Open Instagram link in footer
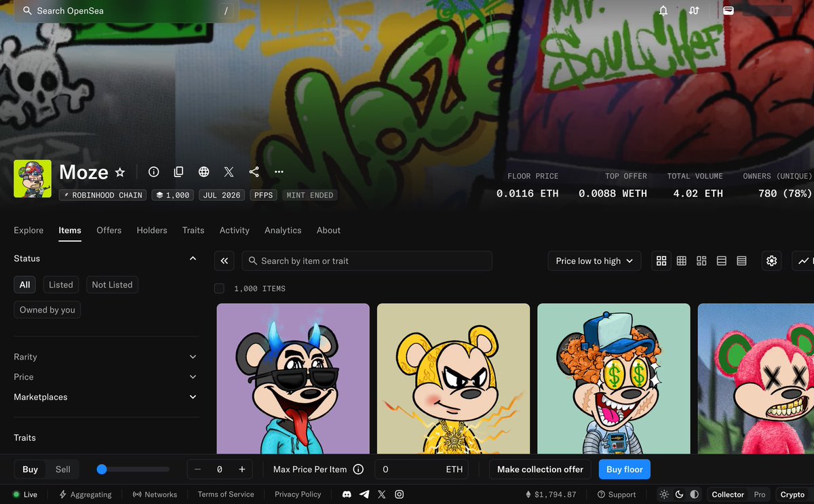The width and height of the screenshot is (814, 504). pyautogui.click(x=400, y=495)
